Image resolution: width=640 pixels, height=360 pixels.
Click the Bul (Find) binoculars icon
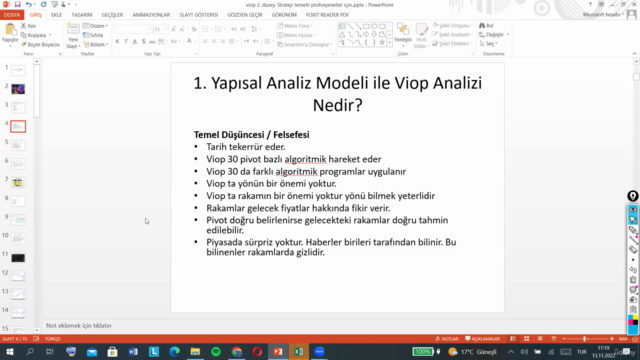pos(482,26)
